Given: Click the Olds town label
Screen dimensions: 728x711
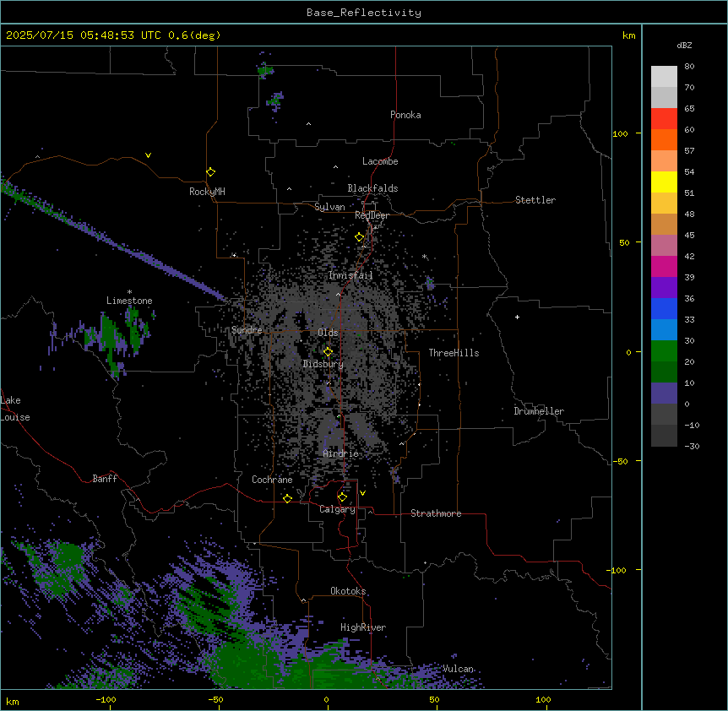Looking at the screenshot, I should point(328,333).
